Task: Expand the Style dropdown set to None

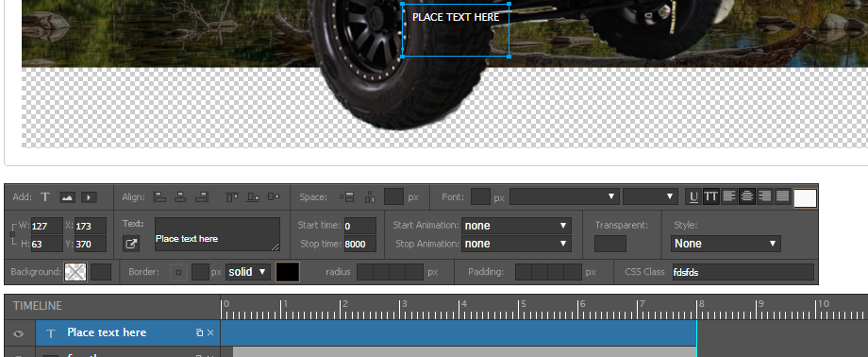Action: click(726, 244)
